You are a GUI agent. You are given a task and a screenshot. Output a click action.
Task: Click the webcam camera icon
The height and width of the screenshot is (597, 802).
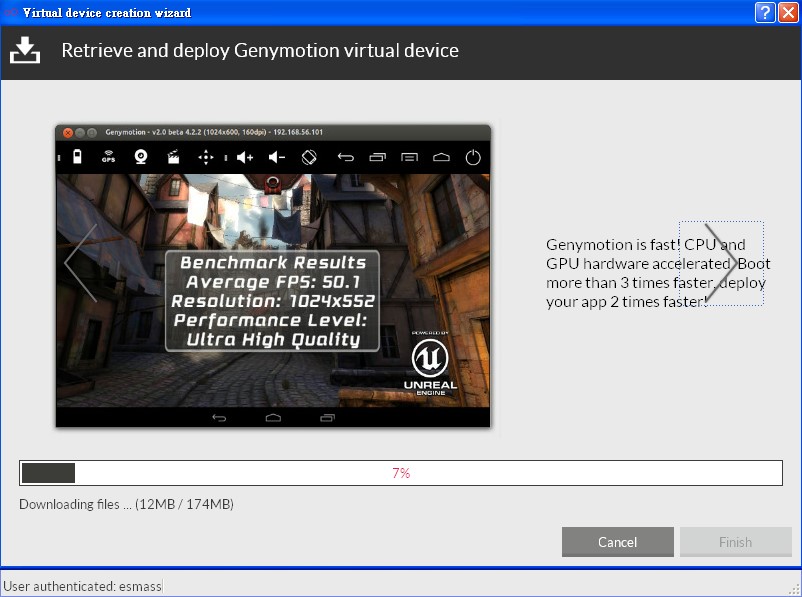141,157
